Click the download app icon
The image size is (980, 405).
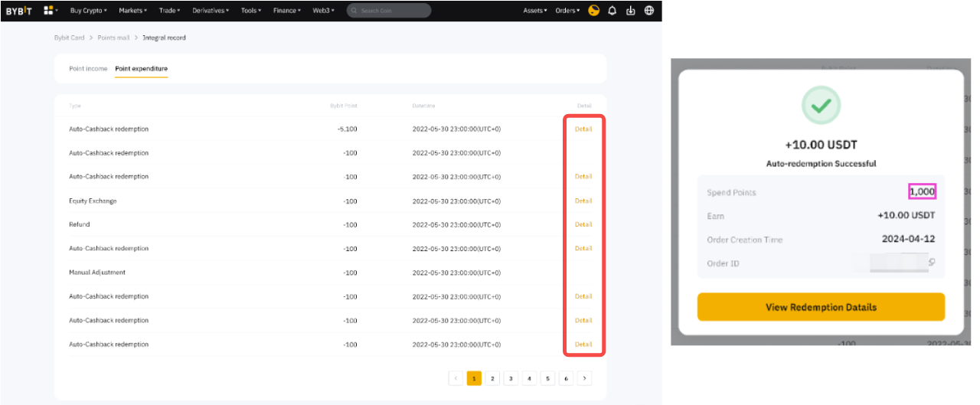coord(630,11)
